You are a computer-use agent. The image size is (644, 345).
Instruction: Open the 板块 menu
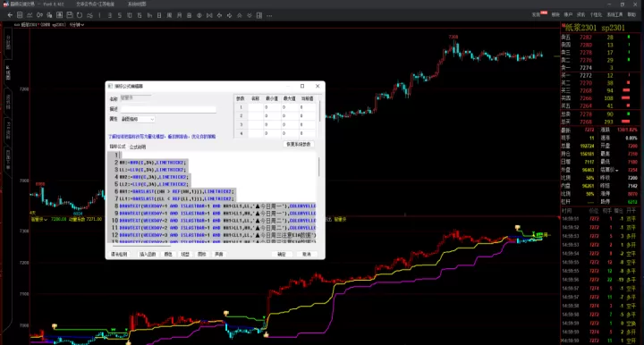pos(555,15)
